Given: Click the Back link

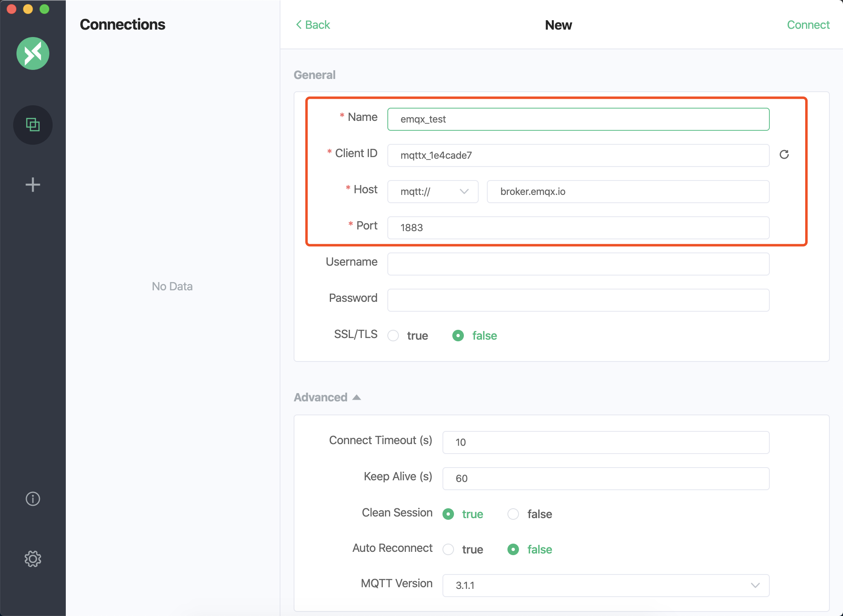Looking at the screenshot, I should pyautogui.click(x=313, y=25).
